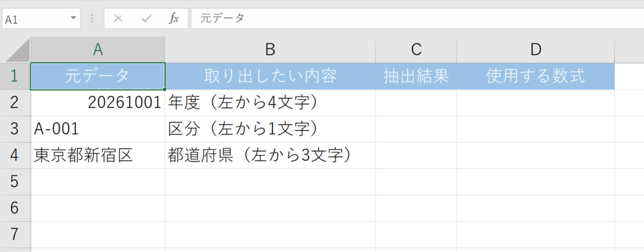The width and height of the screenshot is (644, 252).
Task: Select row 2 header
Action: (15, 102)
